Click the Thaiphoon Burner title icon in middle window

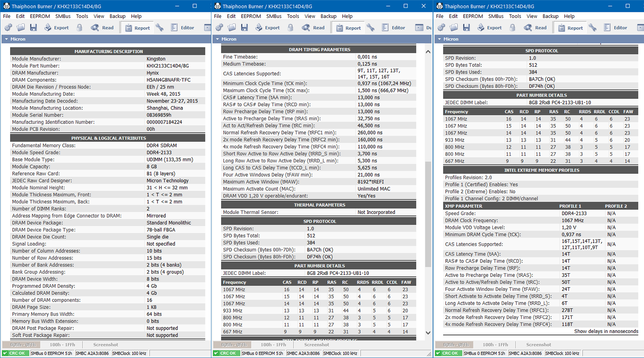tap(218, 6)
